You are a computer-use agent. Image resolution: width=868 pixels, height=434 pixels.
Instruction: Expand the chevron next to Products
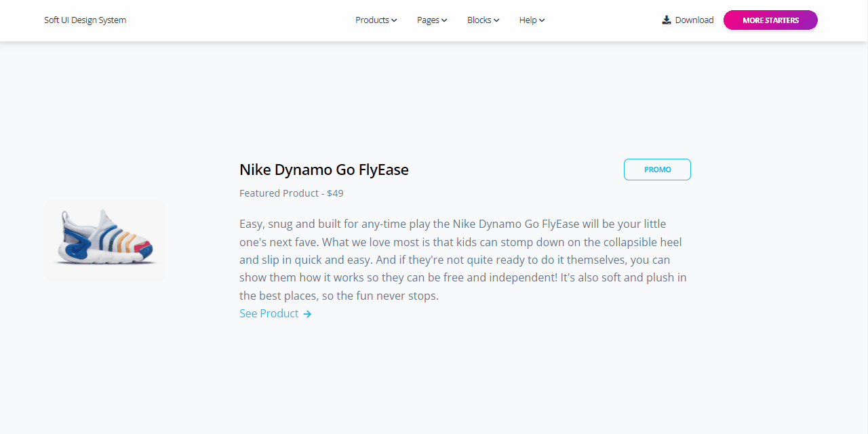394,20
